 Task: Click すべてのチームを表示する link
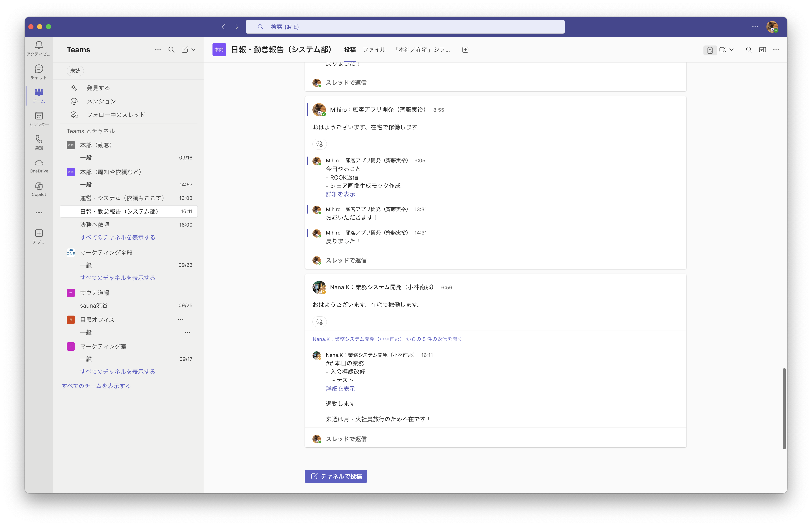click(96, 386)
